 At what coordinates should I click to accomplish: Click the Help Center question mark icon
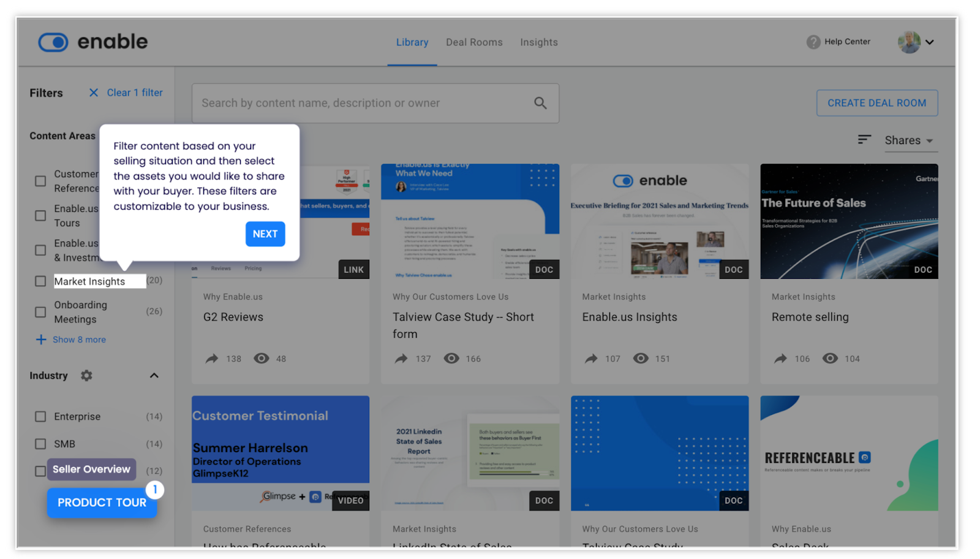pyautogui.click(x=812, y=42)
